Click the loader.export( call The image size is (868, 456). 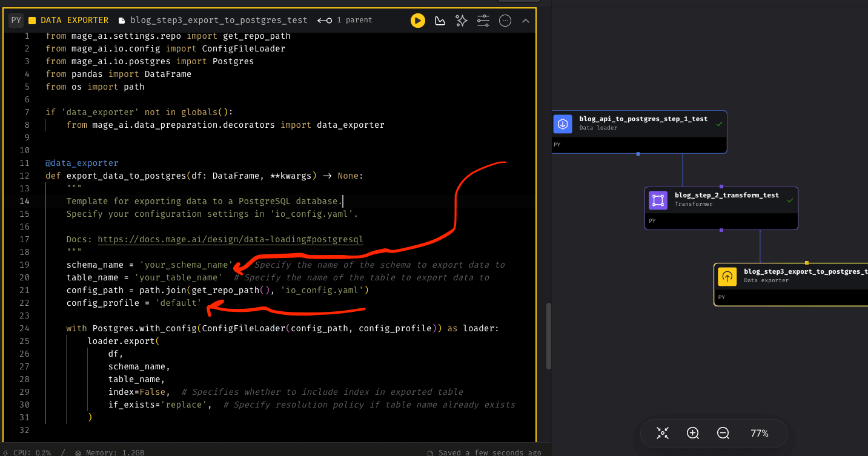coord(124,341)
